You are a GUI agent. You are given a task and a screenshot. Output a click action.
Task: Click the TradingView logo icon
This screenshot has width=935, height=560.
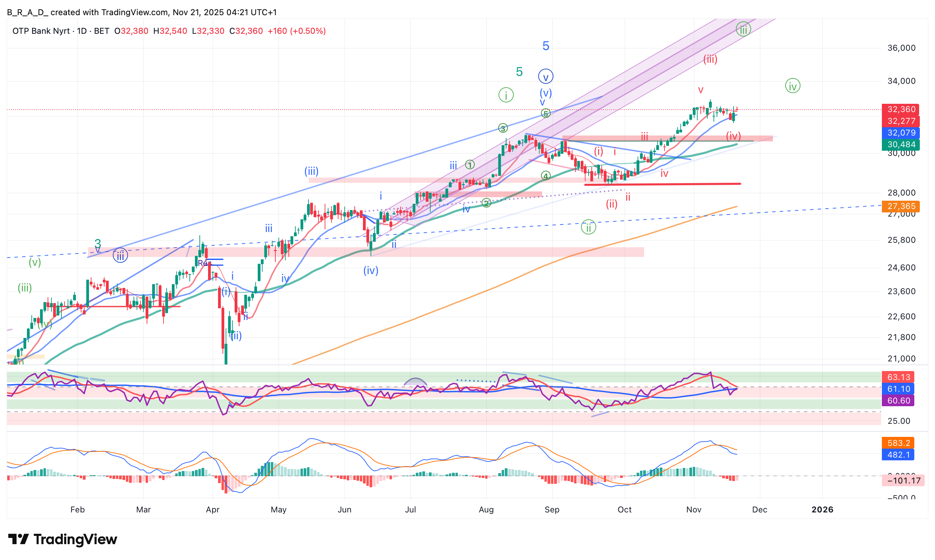coord(18,539)
